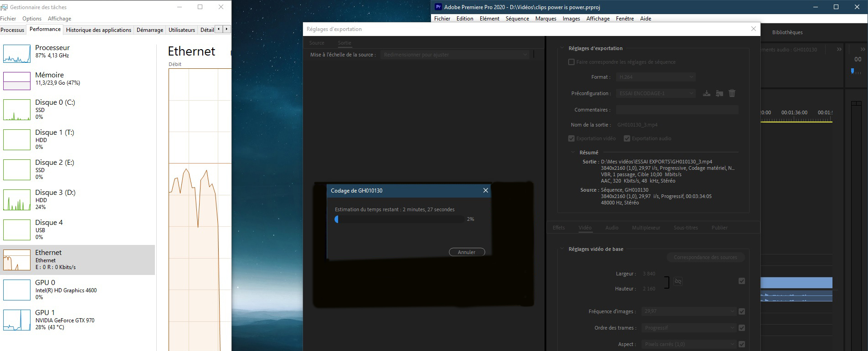Close the Codage de GH010130 dialog
Screen dimensions: 868x351
(486, 190)
